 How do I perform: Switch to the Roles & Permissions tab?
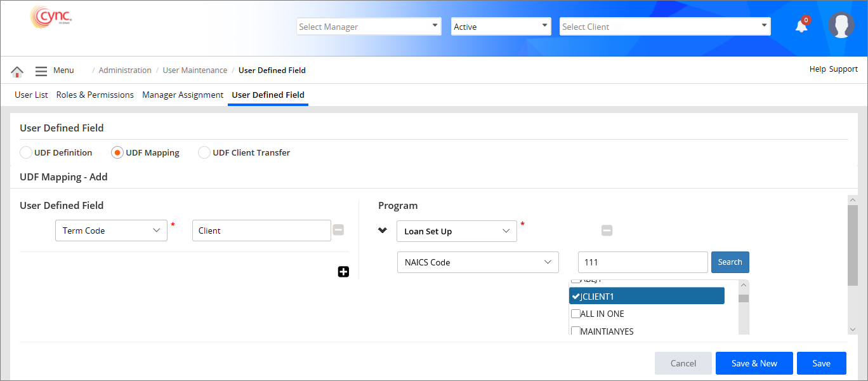coord(95,95)
